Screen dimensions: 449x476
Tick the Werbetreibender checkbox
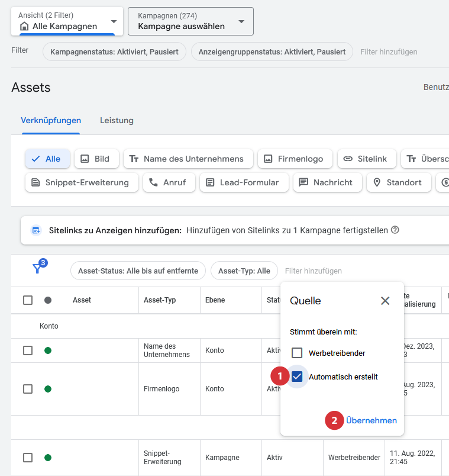pos(297,353)
